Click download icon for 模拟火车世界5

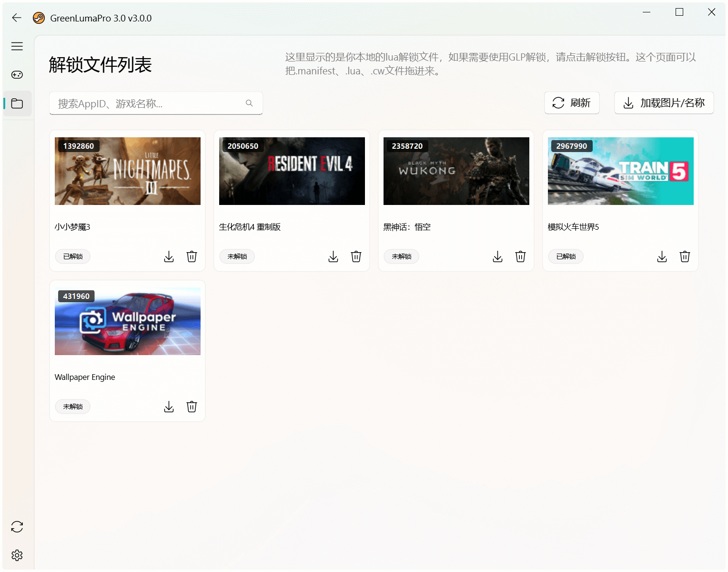click(662, 257)
